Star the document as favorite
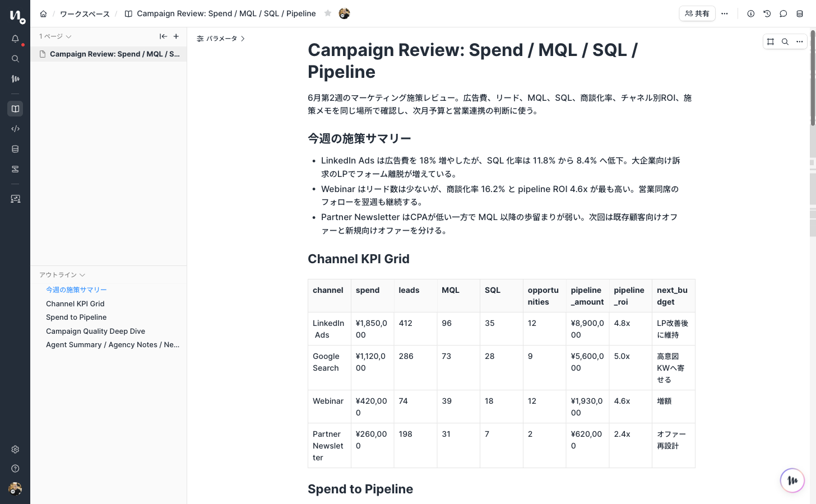The width and height of the screenshot is (816, 504). pyautogui.click(x=328, y=13)
